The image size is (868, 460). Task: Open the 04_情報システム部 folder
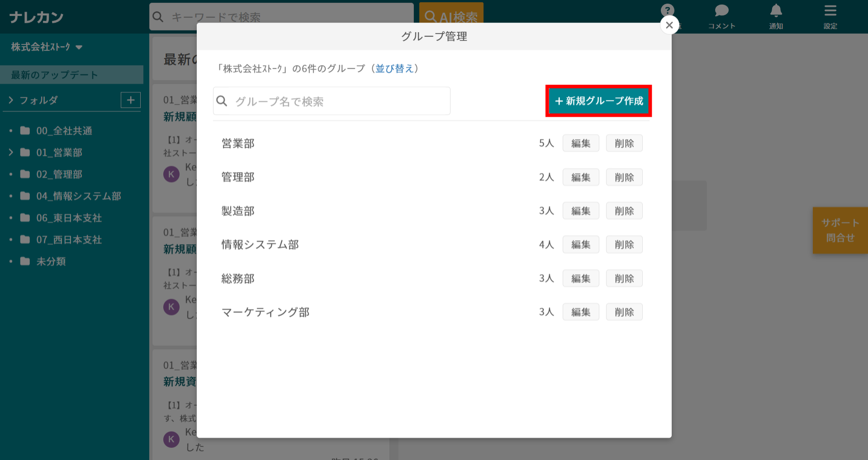[79, 196]
